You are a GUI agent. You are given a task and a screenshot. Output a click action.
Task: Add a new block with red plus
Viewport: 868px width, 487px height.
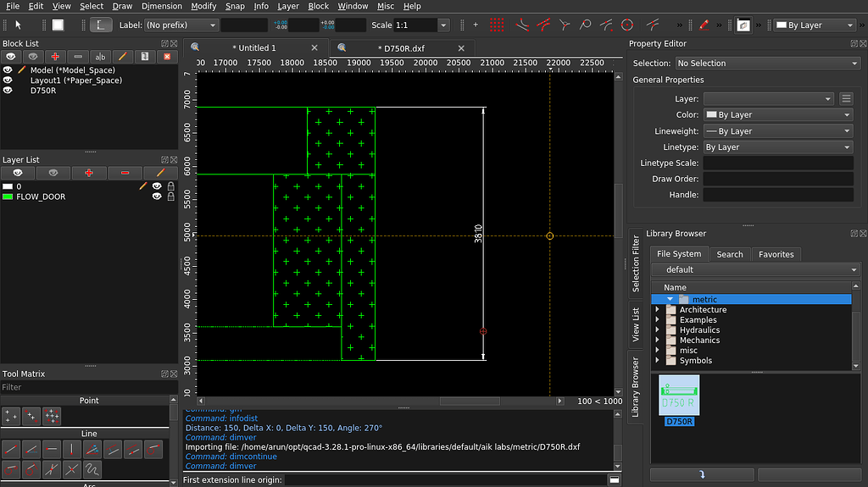tap(55, 57)
